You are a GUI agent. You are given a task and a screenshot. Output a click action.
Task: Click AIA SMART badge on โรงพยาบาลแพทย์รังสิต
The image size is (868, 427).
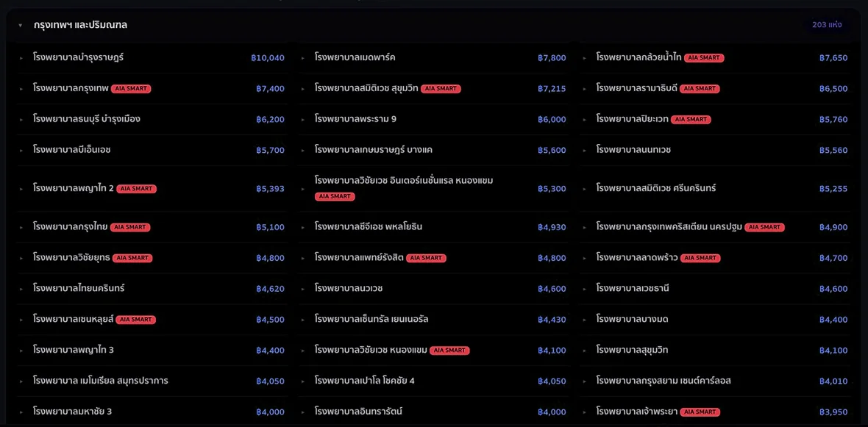(x=426, y=258)
